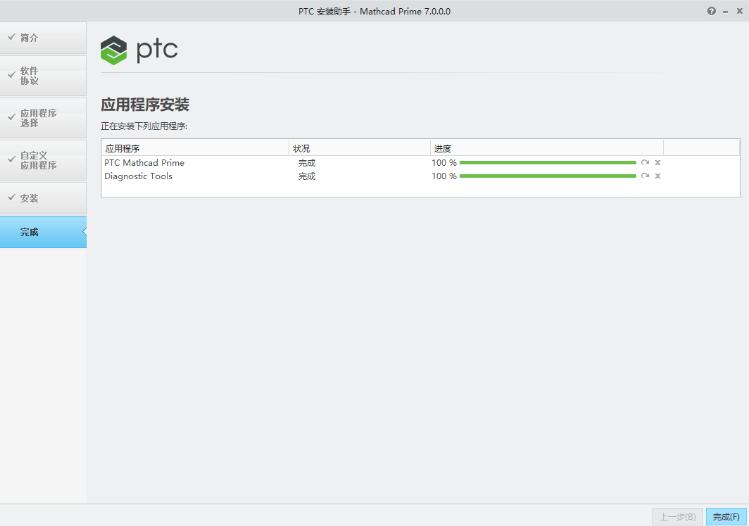
Task: Open the 应用程序选择 step in sidebar
Action: (43, 118)
